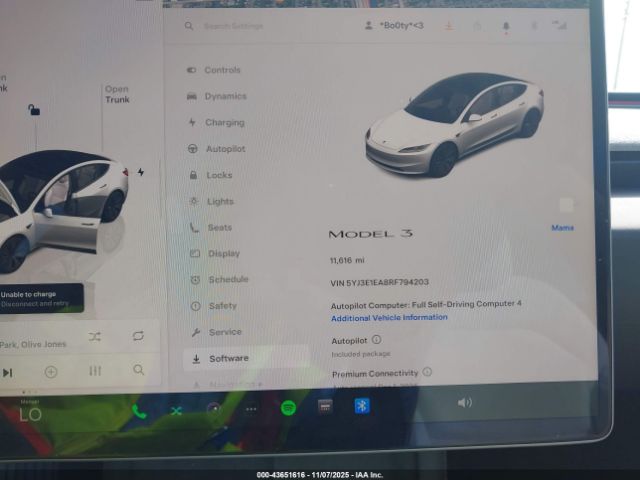The height and width of the screenshot is (480, 640).
Task: Tap the Autopilot info circle icon
Action: tap(376, 340)
